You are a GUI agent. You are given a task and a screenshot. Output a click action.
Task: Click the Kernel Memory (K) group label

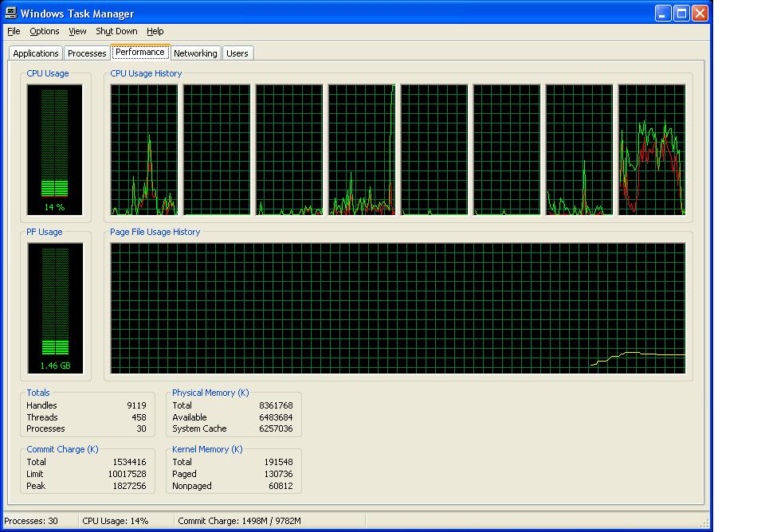tap(207, 450)
